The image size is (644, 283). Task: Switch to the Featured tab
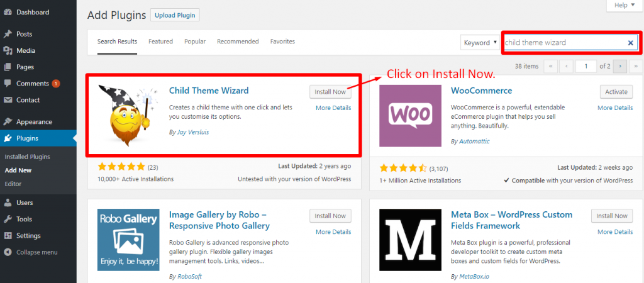[160, 42]
